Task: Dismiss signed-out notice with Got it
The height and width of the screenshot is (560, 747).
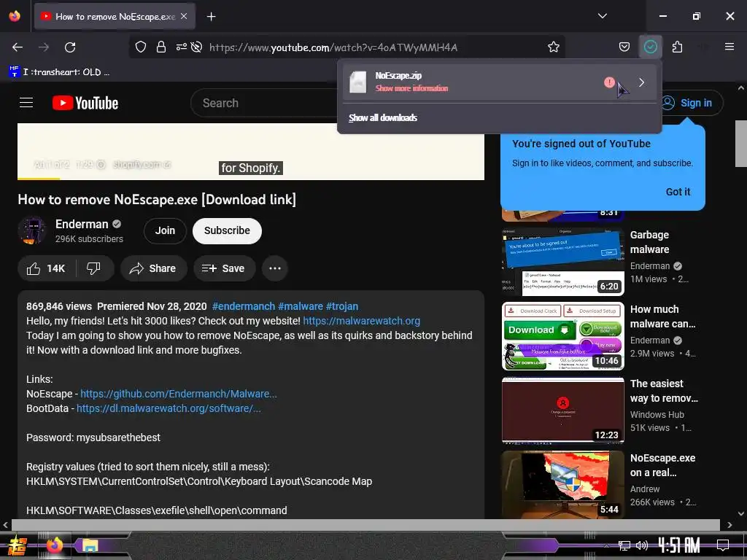Action: click(x=678, y=192)
